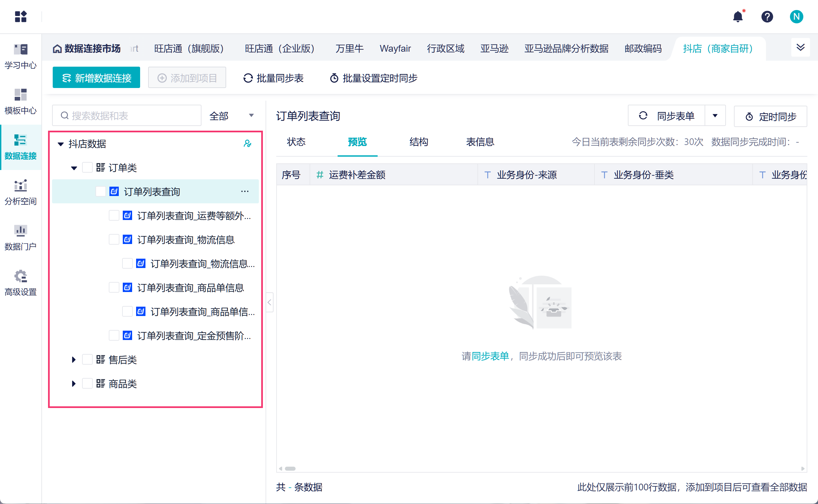Collapse the left panel with arrow handle

pos(270,302)
